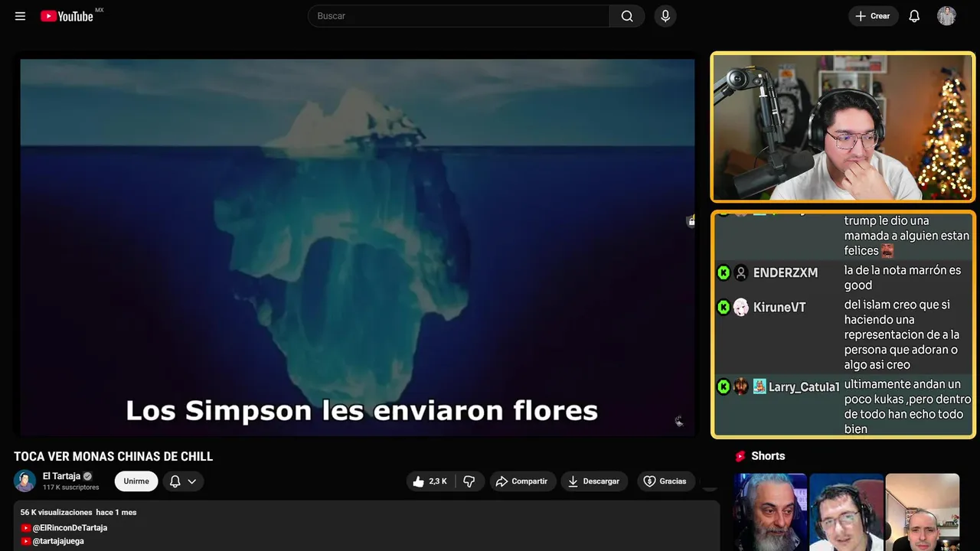This screenshot has height=551, width=980.
Task: Click the Larry_Catula1 username in chat
Action: (804, 387)
